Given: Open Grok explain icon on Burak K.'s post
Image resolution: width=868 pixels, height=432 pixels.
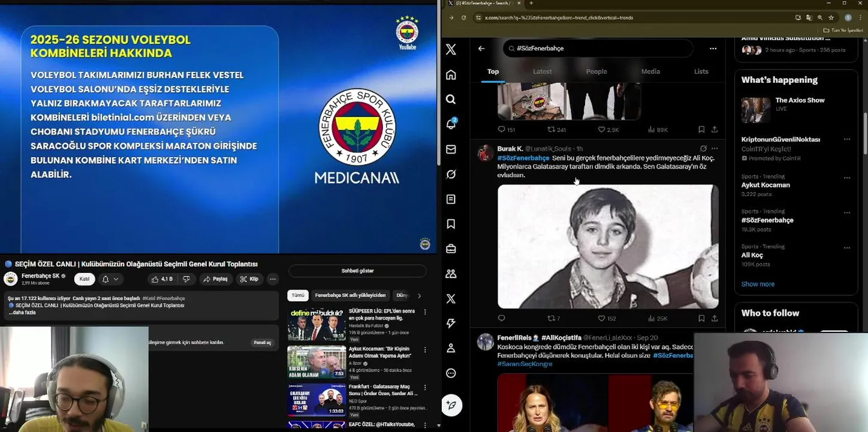Looking at the screenshot, I should click(703, 148).
